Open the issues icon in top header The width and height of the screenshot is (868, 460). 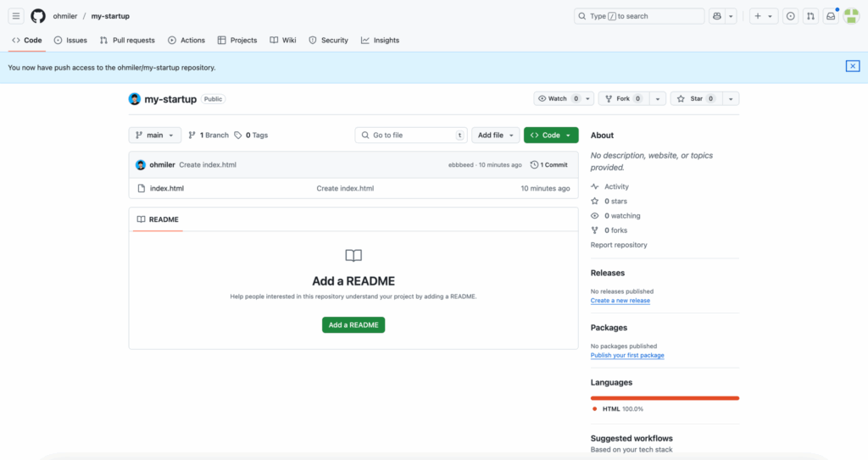[790, 16]
